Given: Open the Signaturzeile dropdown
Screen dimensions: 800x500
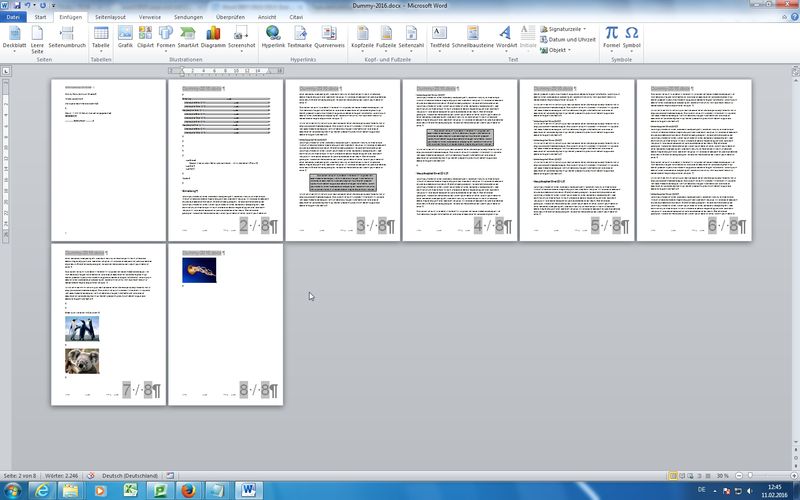Looking at the screenshot, I should pos(567,30).
